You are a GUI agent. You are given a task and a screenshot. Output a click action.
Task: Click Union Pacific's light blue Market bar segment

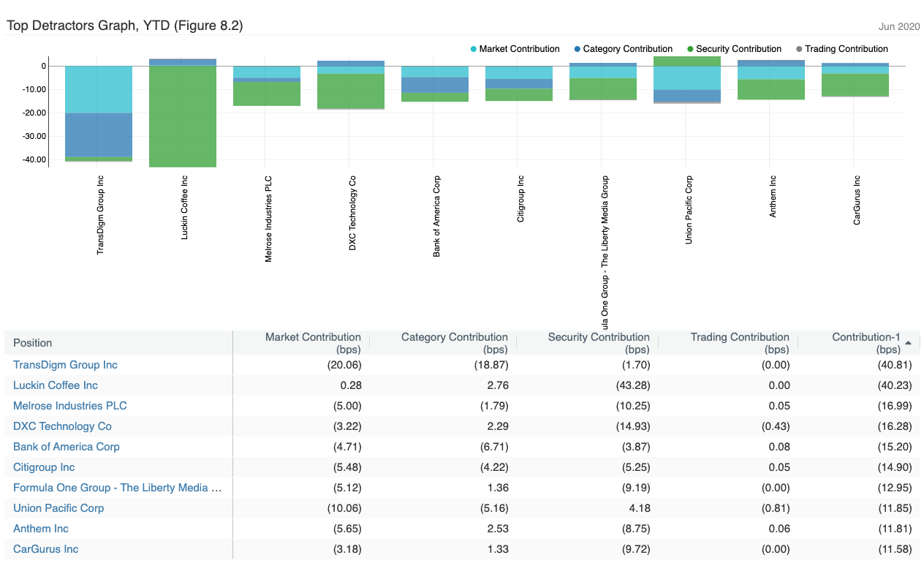(687, 78)
